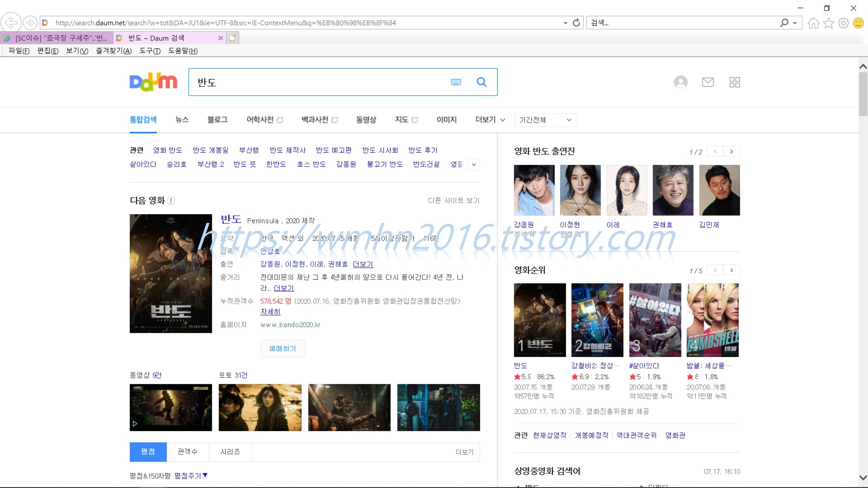This screenshot has width=868, height=488.
Task: Click the Daum search input field
Action: (x=321, y=82)
